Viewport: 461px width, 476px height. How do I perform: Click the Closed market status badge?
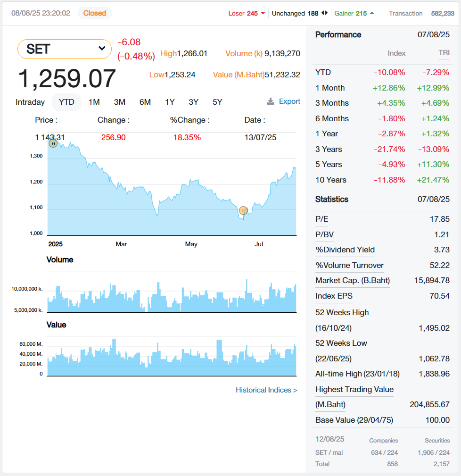coord(95,13)
